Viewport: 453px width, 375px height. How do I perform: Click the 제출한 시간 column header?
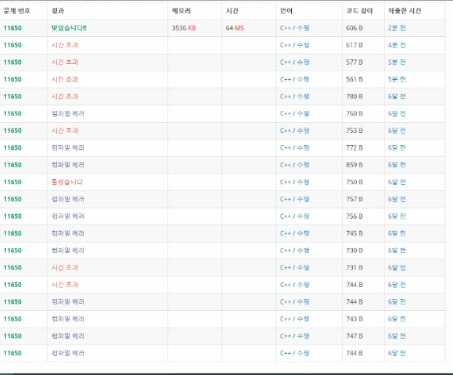[404, 11]
